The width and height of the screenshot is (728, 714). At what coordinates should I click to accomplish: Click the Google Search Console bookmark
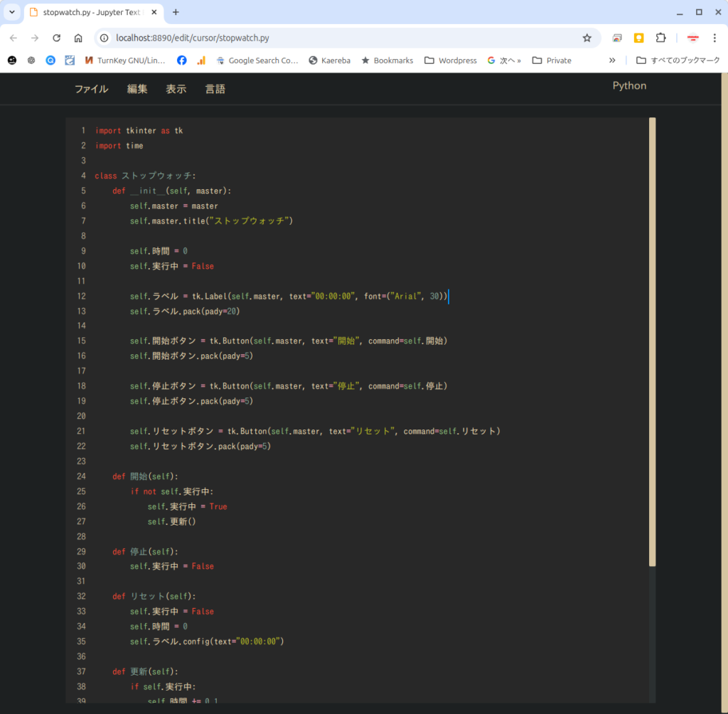point(257,60)
